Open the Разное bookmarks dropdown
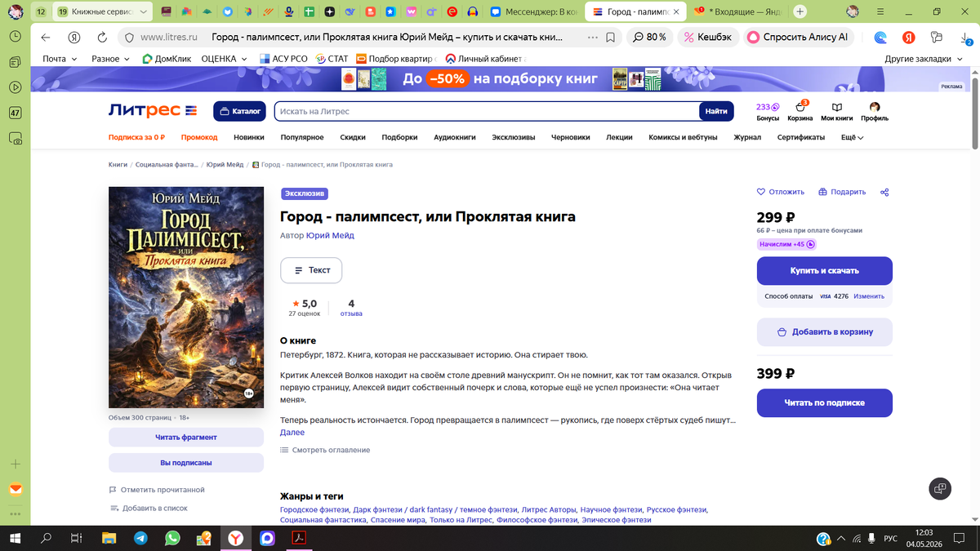Screen dimensions: 980x551 [112, 59]
